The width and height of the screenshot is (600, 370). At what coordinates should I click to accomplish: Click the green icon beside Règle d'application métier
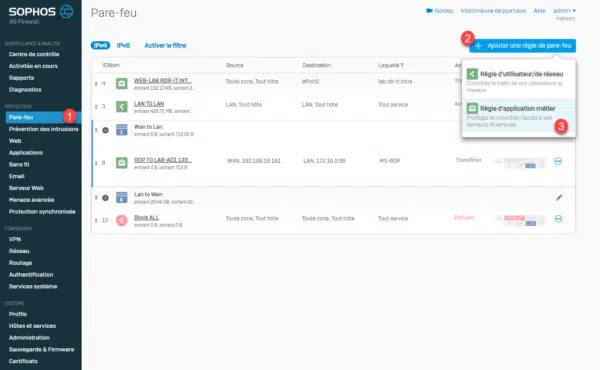point(472,108)
